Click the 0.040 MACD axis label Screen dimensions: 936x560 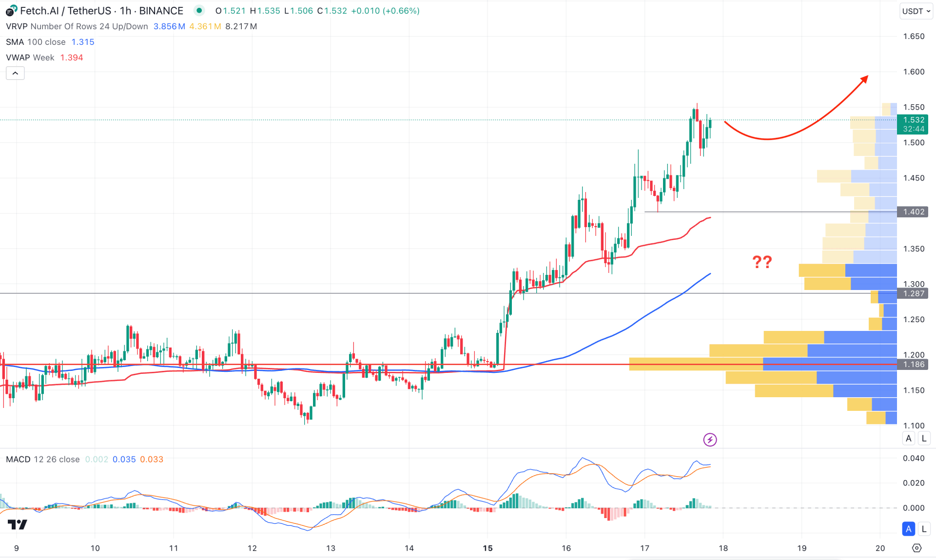914,458
